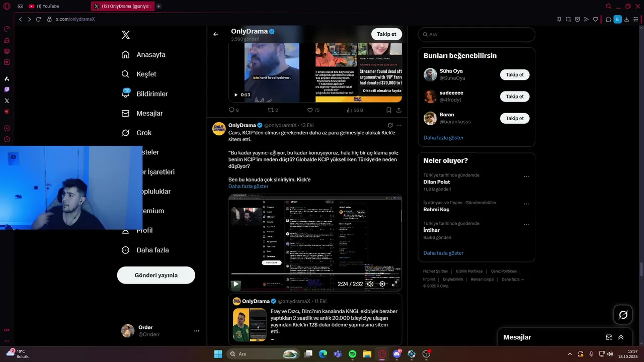Click address bar URL x.com/onlydramaX

click(75, 19)
